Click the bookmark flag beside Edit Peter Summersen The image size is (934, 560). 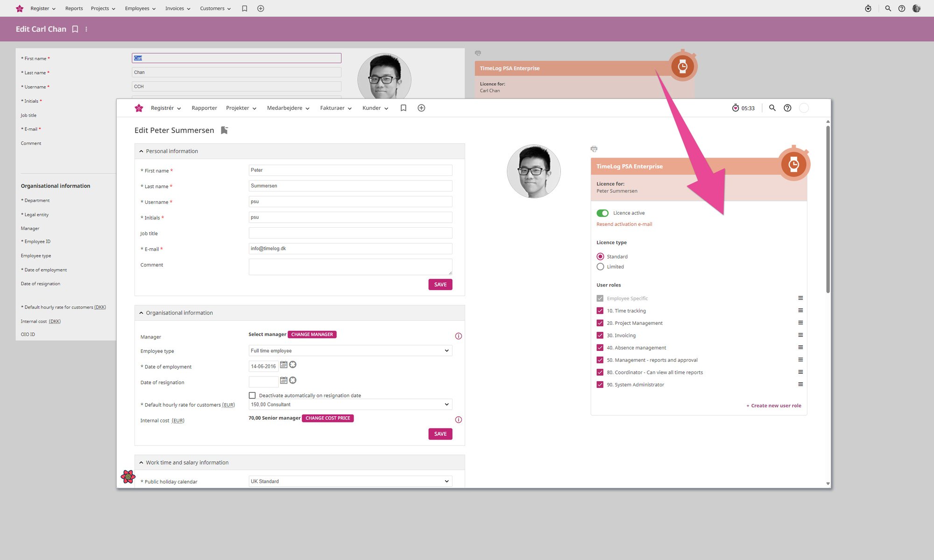coord(224,130)
